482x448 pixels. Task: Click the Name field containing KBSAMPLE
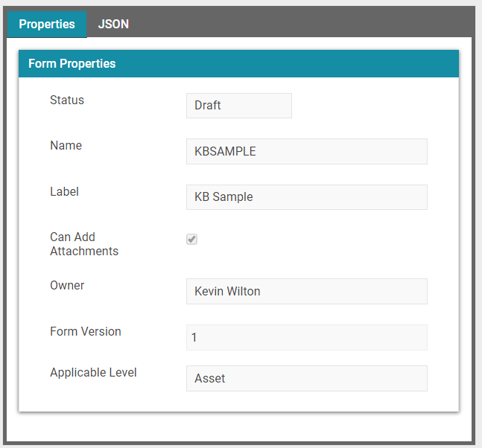(x=307, y=151)
